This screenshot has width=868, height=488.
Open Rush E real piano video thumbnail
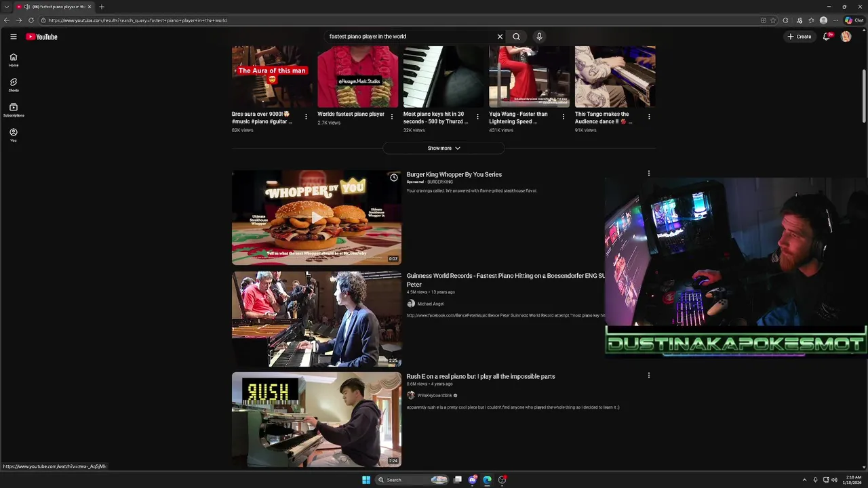point(317,420)
